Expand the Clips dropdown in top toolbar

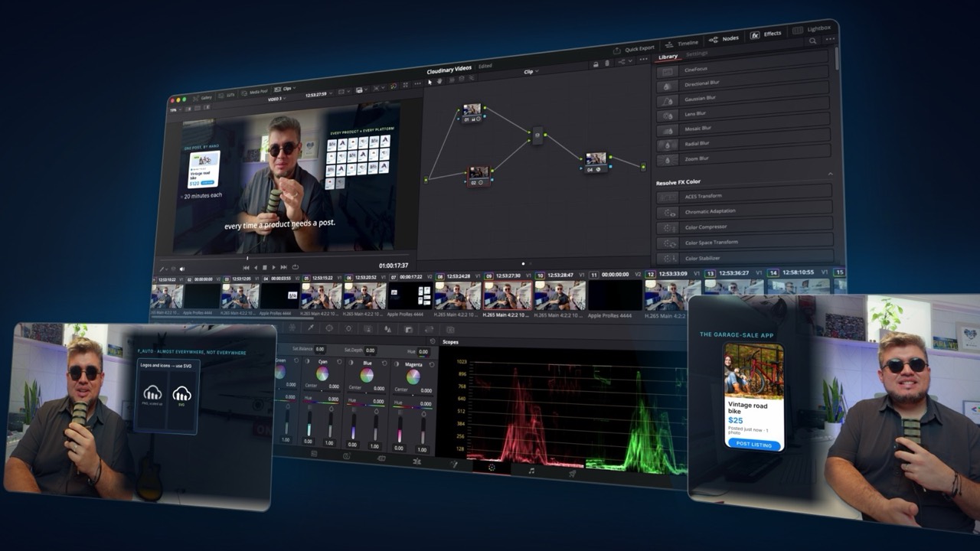(283, 90)
